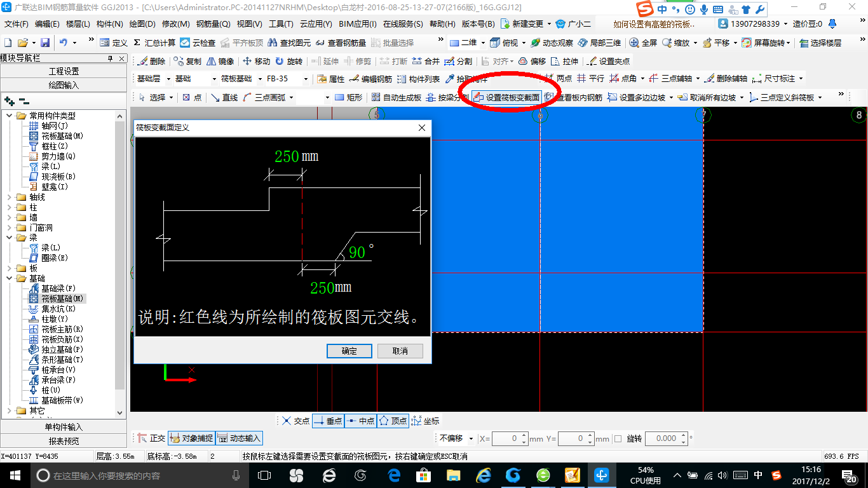Open 查看钢筋量 rebar quantity viewer
Image resolution: width=868 pixels, height=488 pixels.
[x=341, y=43]
